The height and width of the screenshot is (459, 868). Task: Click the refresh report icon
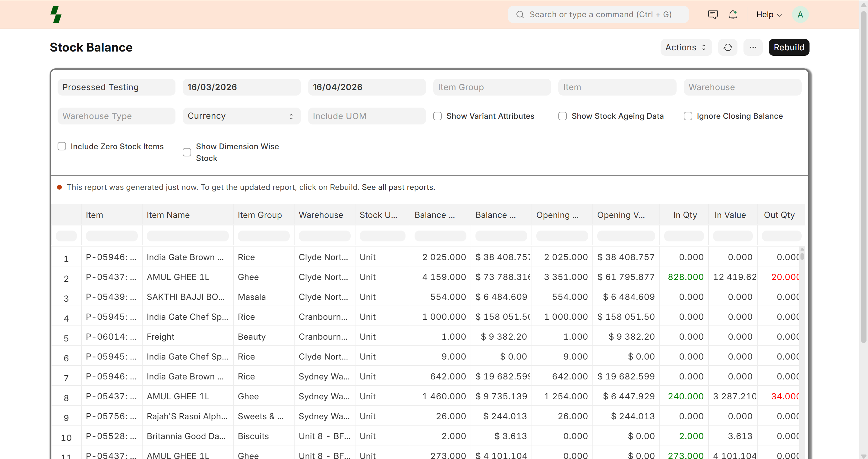coord(728,48)
